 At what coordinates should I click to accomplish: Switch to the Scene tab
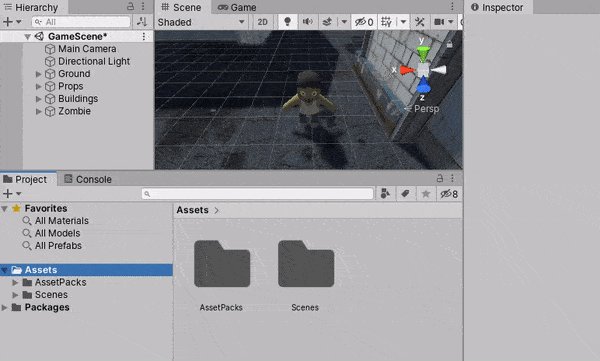[182, 7]
